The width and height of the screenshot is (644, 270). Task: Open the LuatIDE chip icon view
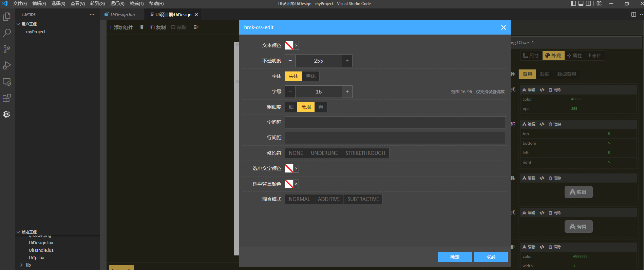tap(7, 114)
